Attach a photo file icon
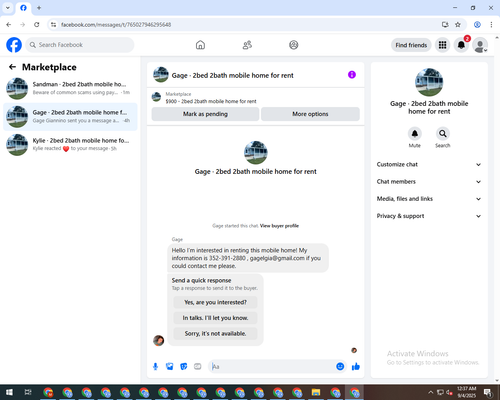 (x=170, y=367)
